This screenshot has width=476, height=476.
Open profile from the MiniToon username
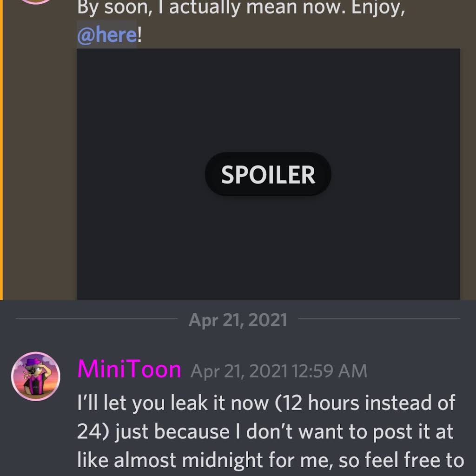point(129,370)
